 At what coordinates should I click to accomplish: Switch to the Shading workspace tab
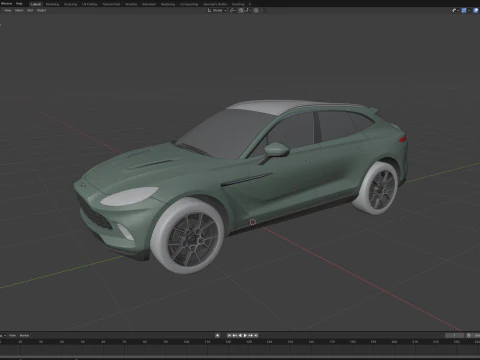coord(131,4)
